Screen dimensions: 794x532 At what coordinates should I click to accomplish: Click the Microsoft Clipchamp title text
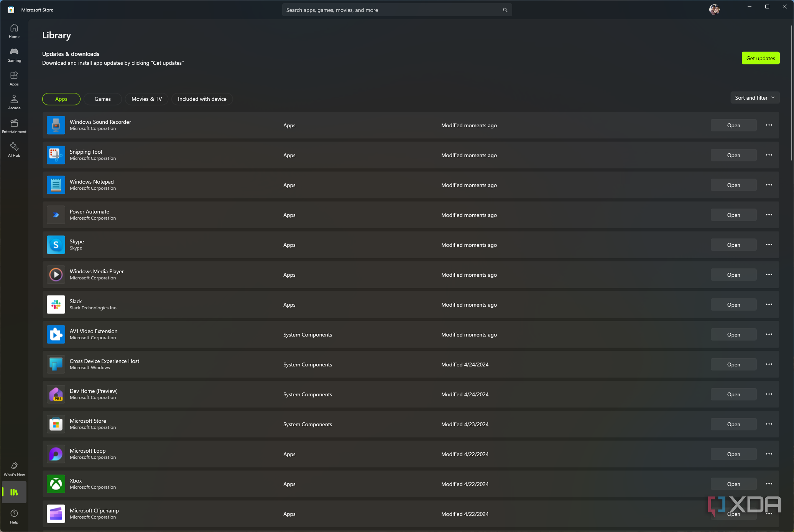pyautogui.click(x=94, y=511)
